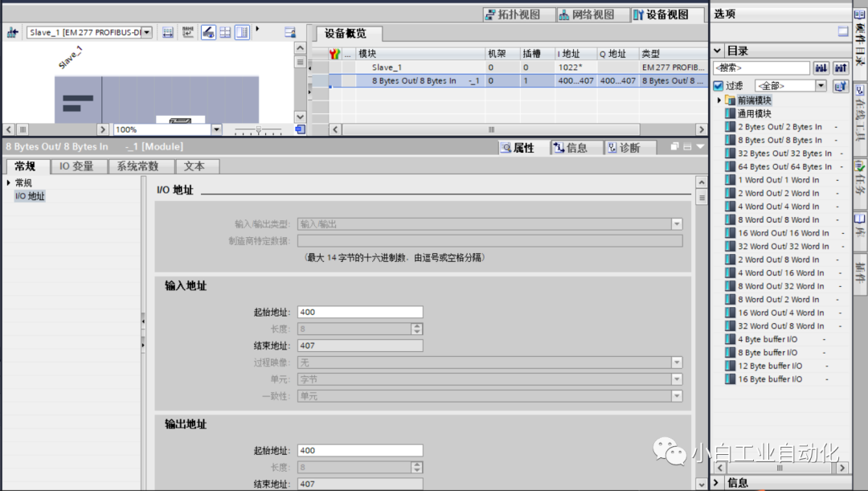Select the IO 变量 tab

tap(77, 166)
